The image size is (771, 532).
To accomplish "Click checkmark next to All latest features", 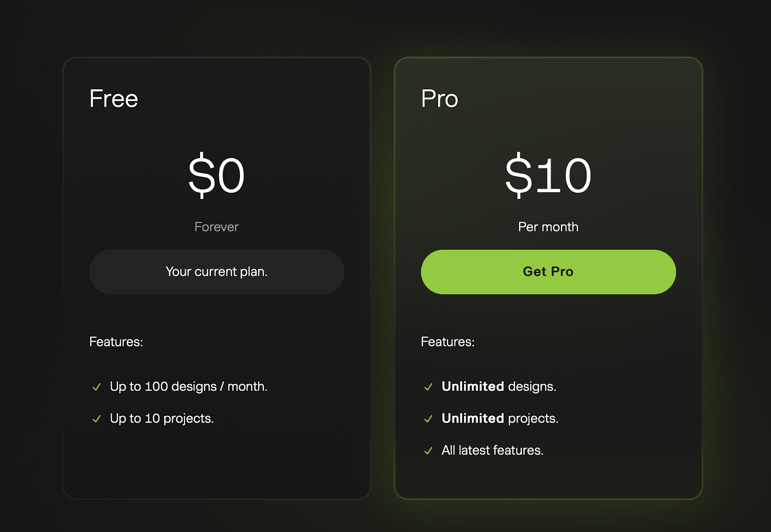I will point(428,451).
